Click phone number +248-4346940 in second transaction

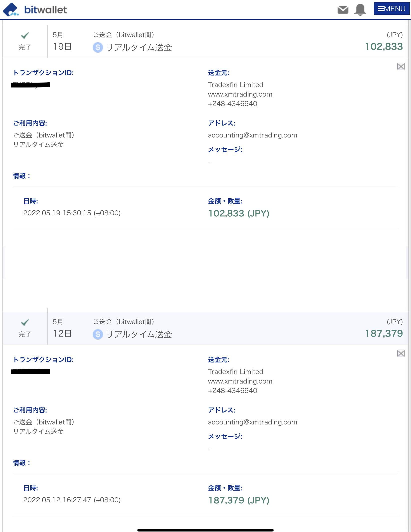coord(232,391)
